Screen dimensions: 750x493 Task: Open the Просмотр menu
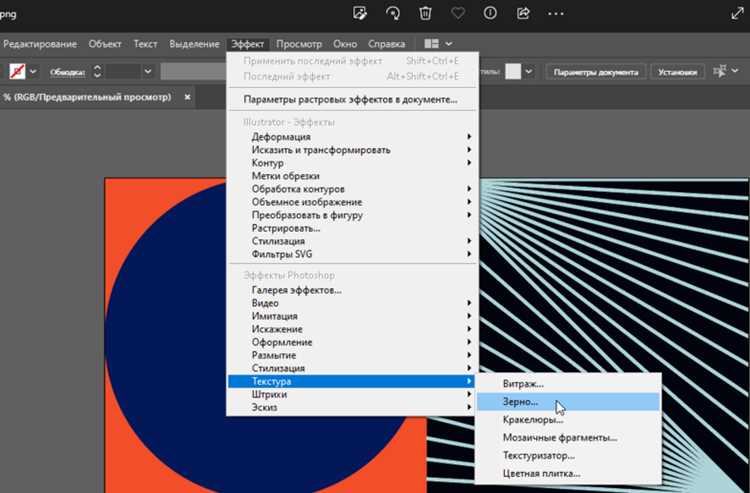click(298, 44)
